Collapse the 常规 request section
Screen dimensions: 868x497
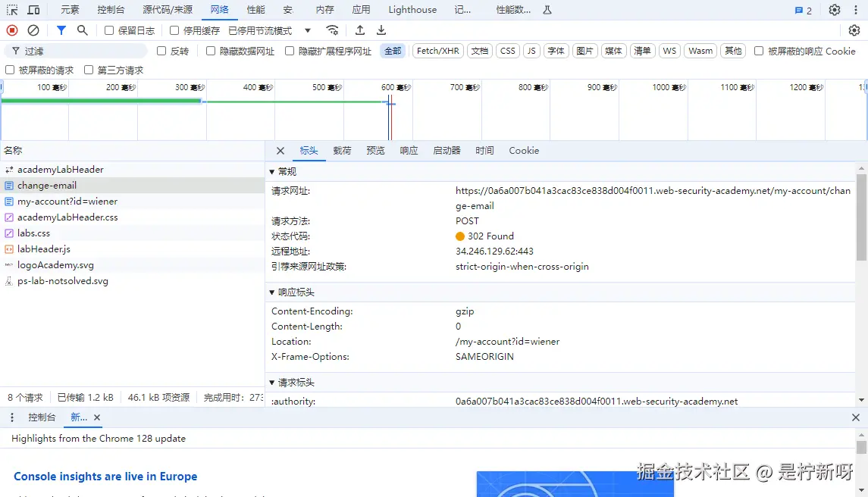(x=271, y=170)
